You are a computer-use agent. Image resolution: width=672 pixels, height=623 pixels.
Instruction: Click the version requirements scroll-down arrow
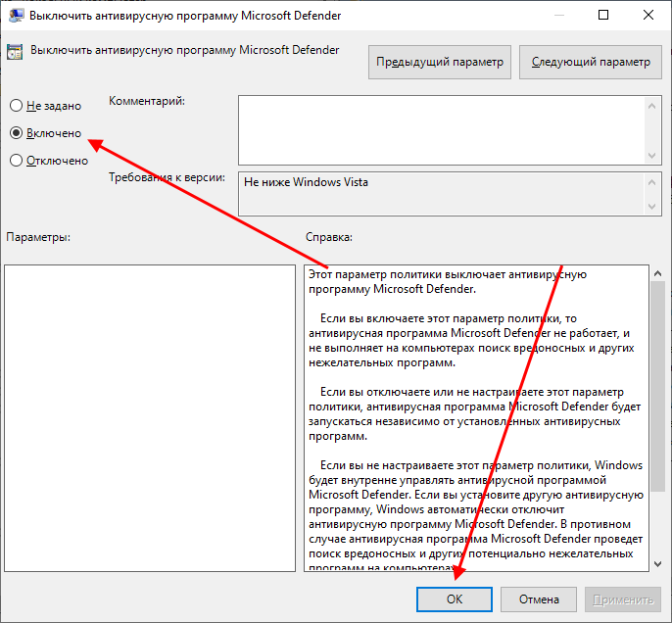651,207
